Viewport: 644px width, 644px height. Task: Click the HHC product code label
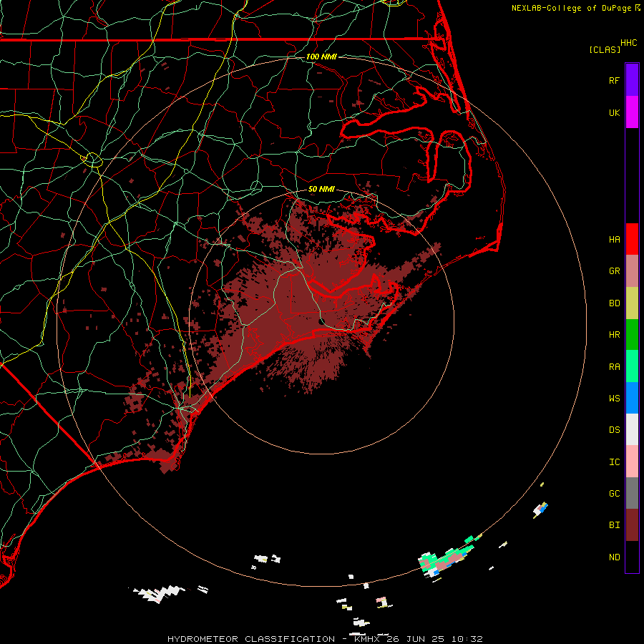click(629, 42)
